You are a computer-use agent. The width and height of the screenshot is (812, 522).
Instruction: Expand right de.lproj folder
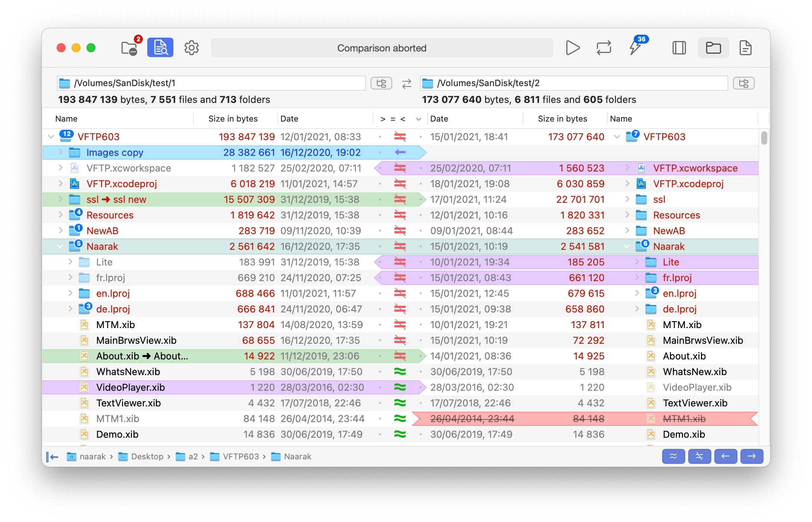coord(637,309)
